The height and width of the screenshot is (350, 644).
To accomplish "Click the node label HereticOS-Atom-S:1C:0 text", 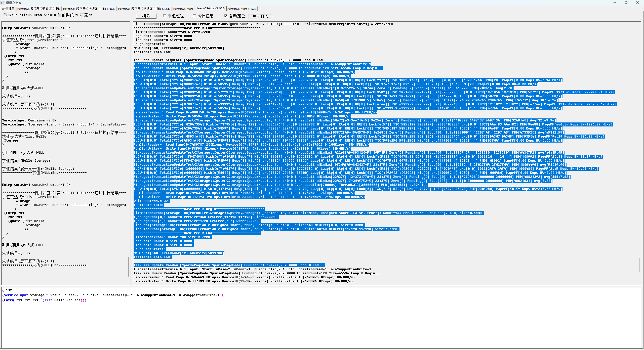I will pos(35,15).
